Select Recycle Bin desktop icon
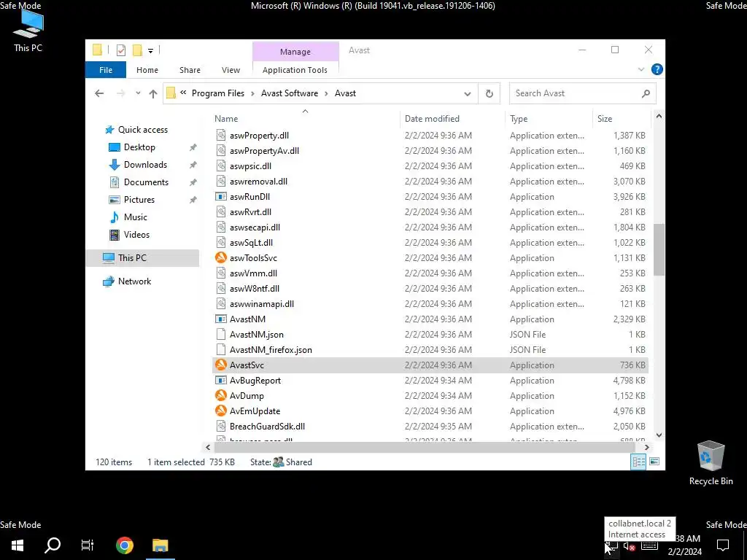The height and width of the screenshot is (560, 747). pyautogui.click(x=711, y=463)
